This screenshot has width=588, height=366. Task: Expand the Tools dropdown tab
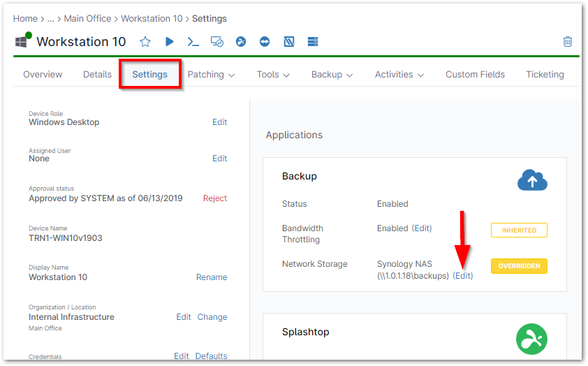tap(273, 75)
